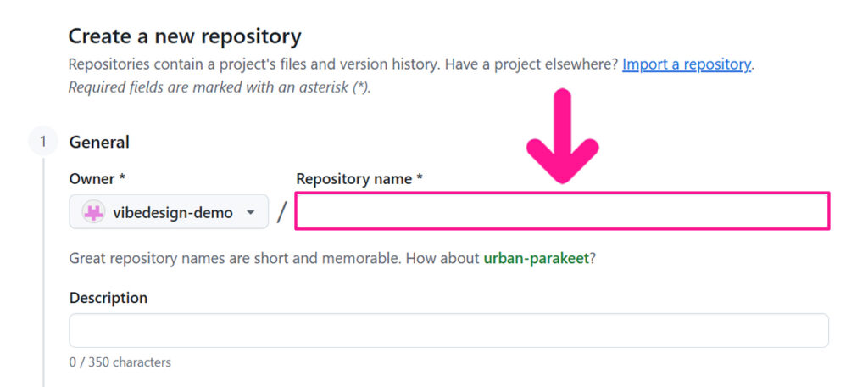This screenshot has height=387, width=868.
Task: Open the Import a repository link
Action: coord(687,64)
